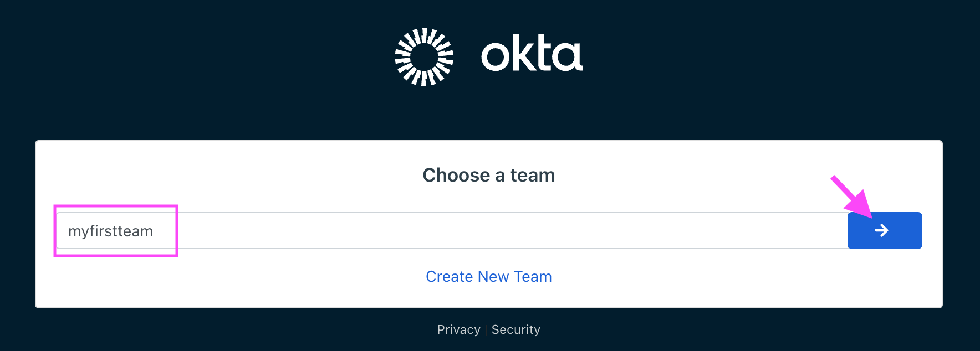Place cursor in the highlighted team field

(x=115, y=231)
